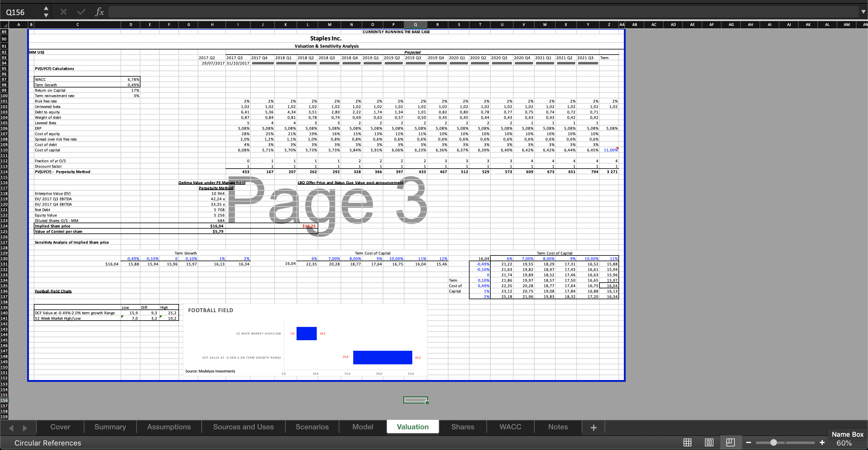
Task: Select column Q header
Action: point(416,25)
